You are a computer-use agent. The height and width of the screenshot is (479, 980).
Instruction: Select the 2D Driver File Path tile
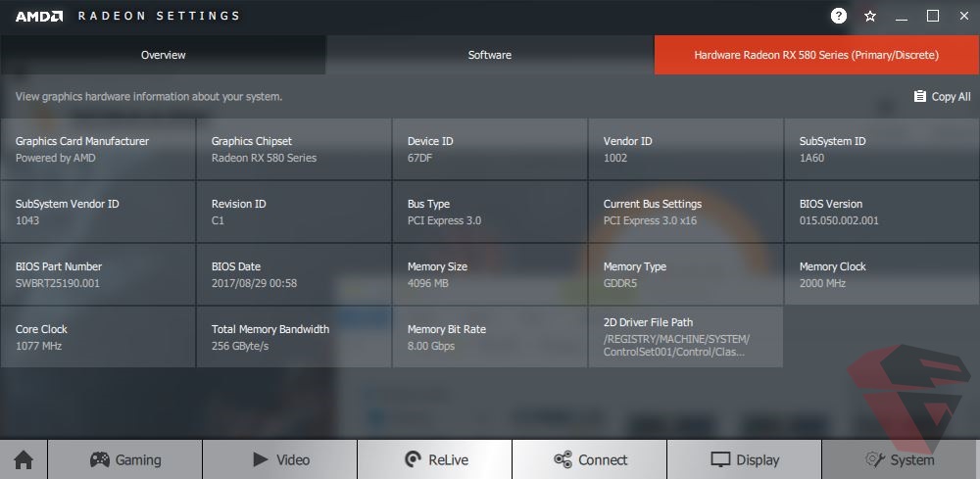tap(686, 337)
